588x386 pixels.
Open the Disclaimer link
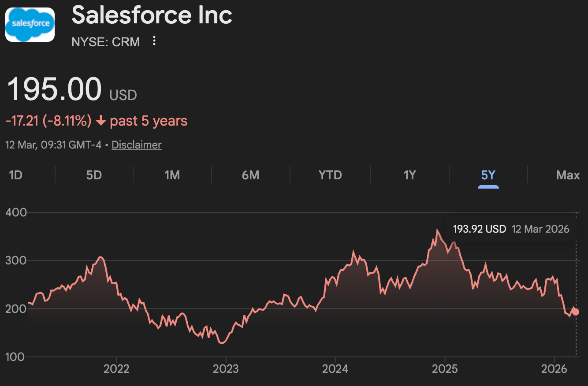click(x=137, y=145)
